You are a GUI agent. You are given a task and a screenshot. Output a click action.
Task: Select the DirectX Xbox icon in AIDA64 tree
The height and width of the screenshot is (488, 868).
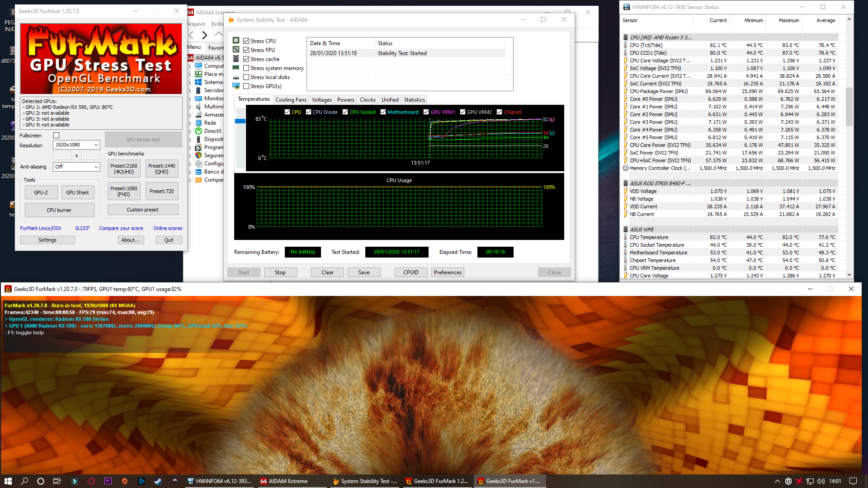pyautogui.click(x=198, y=131)
